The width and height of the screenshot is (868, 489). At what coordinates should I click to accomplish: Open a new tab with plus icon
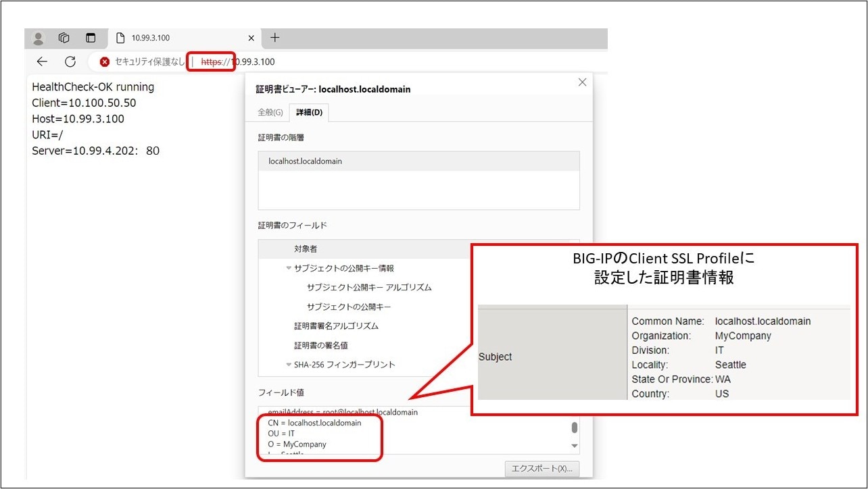click(275, 38)
